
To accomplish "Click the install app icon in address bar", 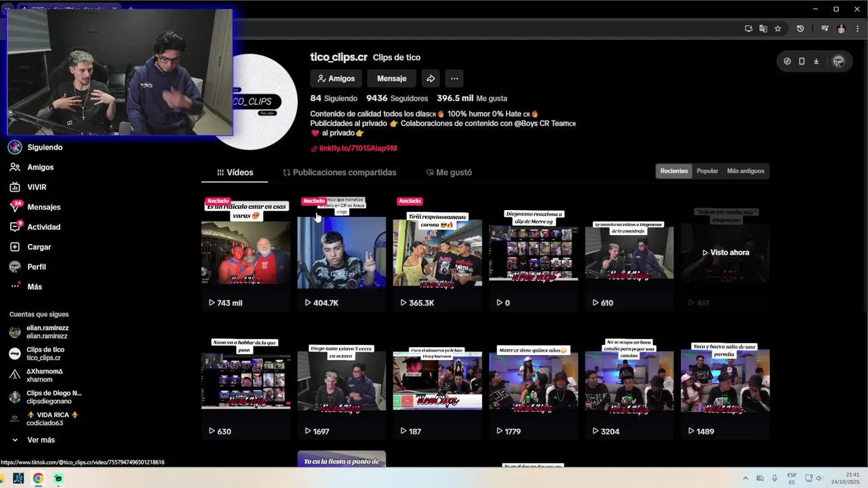I will point(749,28).
